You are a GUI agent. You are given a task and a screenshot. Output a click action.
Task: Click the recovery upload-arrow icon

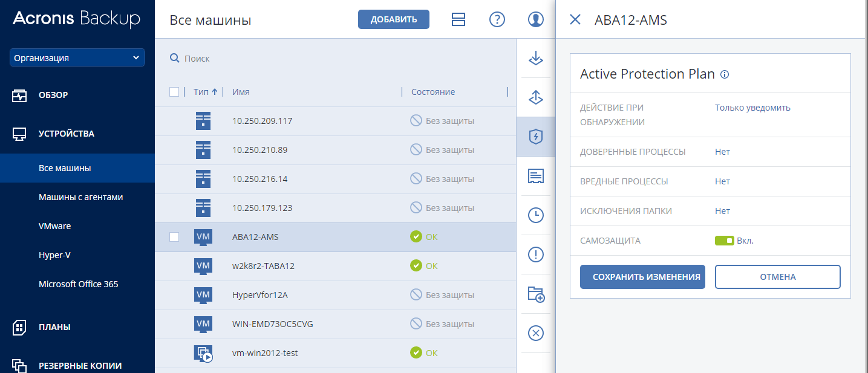(x=536, y=97)
